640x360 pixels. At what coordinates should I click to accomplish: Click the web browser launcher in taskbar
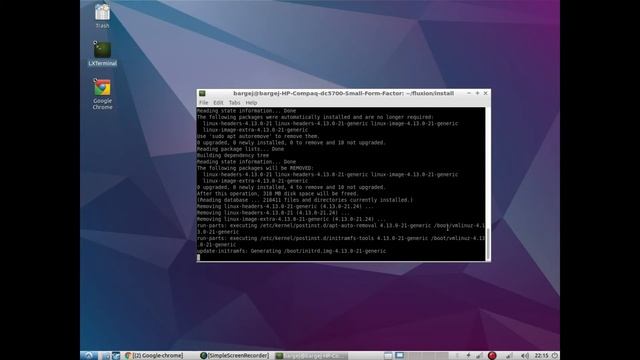pos(116,356)
